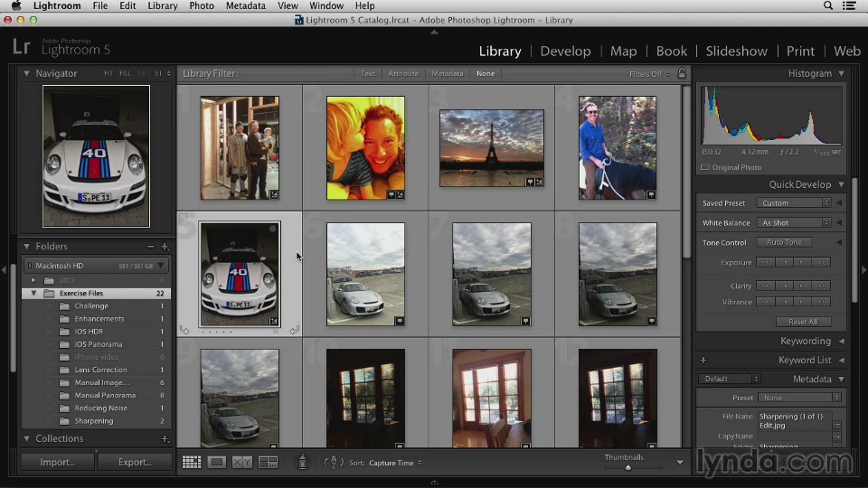Open the Filters Off dropdown
The image size is (868, 488).
click(650, 73)
